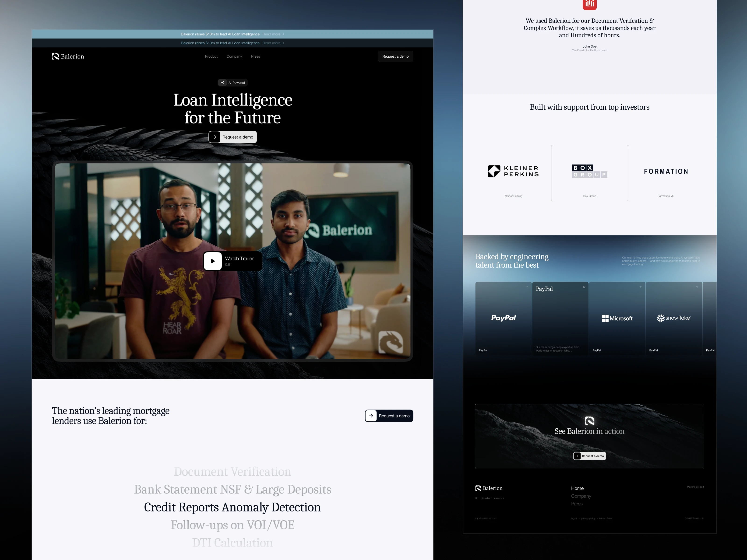Click the Balerion dragon logo in header
747x560 pixels.
56,56
